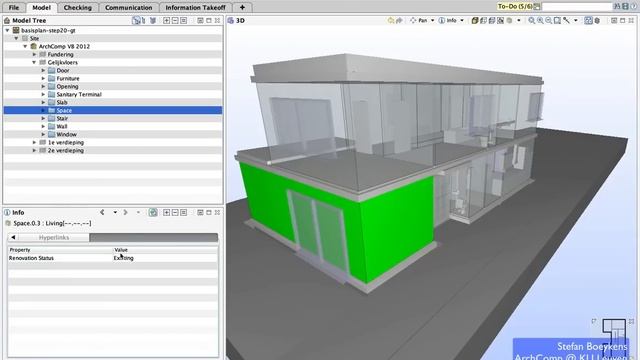Select the Wall tree item
640x360 pixels.
click(62, 127)
